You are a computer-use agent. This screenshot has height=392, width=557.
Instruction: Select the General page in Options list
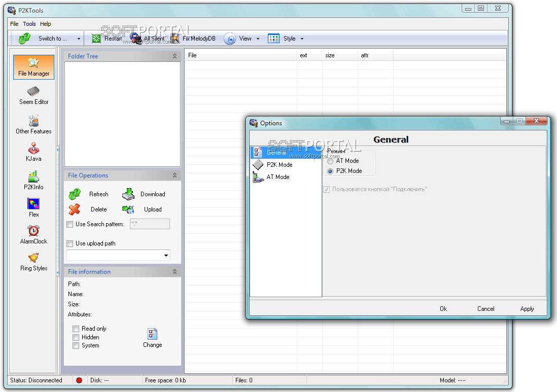coord(286,153)
